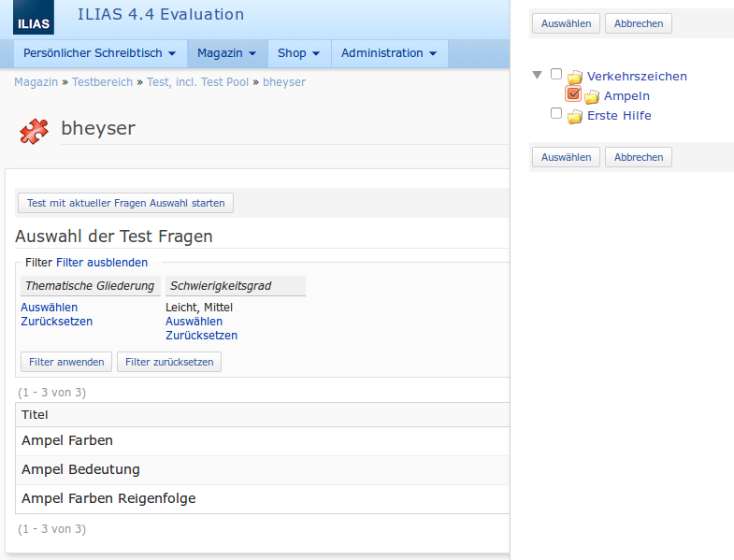Image resolution: width=734 pixels, height=560 pixels.
Task: Open Persönlicher Schreibtisch dropdown menu
Action: coord(100,53)
